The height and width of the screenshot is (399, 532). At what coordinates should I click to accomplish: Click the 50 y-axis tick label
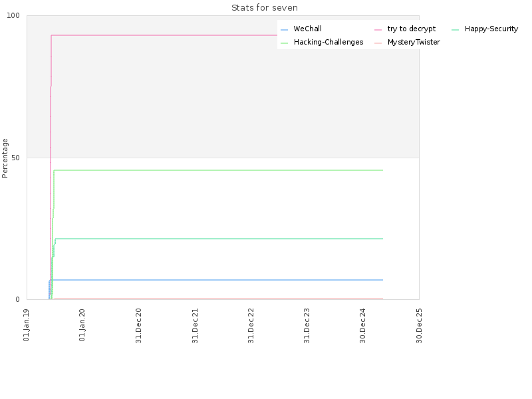[x=15, y=158]
